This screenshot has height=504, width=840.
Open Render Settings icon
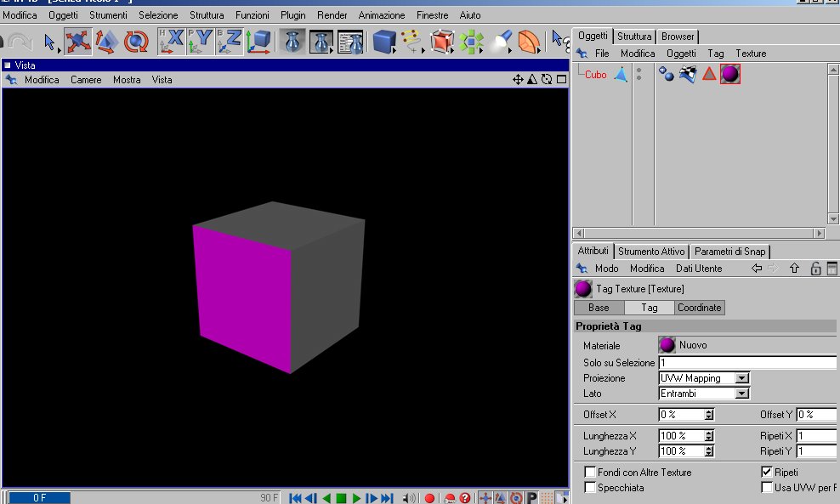[x=351, y=42]
